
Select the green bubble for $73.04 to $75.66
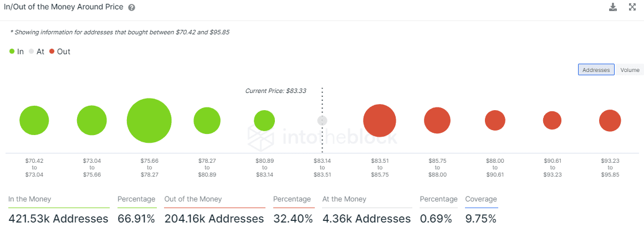92,121
